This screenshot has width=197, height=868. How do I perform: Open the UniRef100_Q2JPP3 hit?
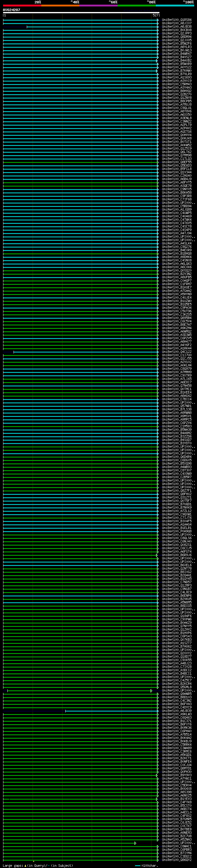pyautogui.click(x=176, y=33)
